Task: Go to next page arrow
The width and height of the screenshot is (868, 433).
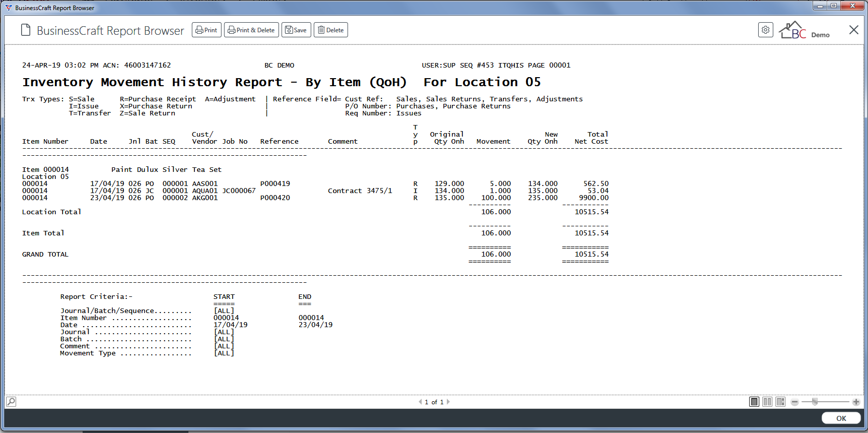Action: 448,402
